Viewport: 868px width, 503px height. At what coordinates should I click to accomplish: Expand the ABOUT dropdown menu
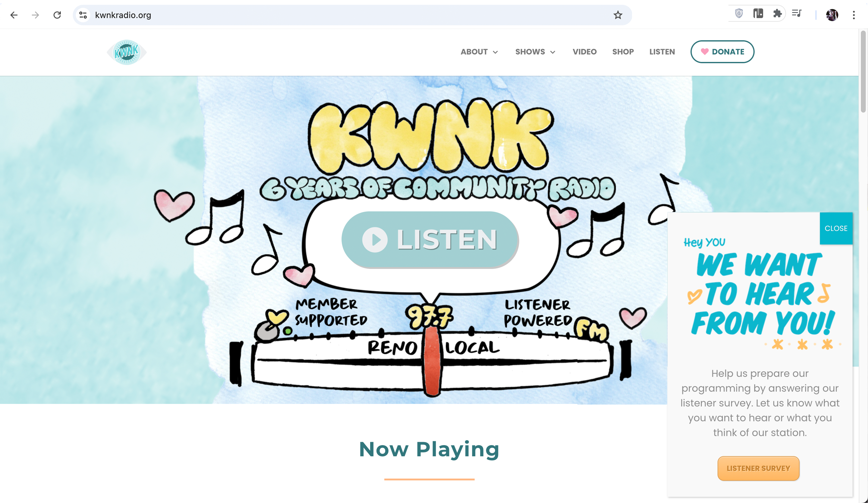pos(479,52)
